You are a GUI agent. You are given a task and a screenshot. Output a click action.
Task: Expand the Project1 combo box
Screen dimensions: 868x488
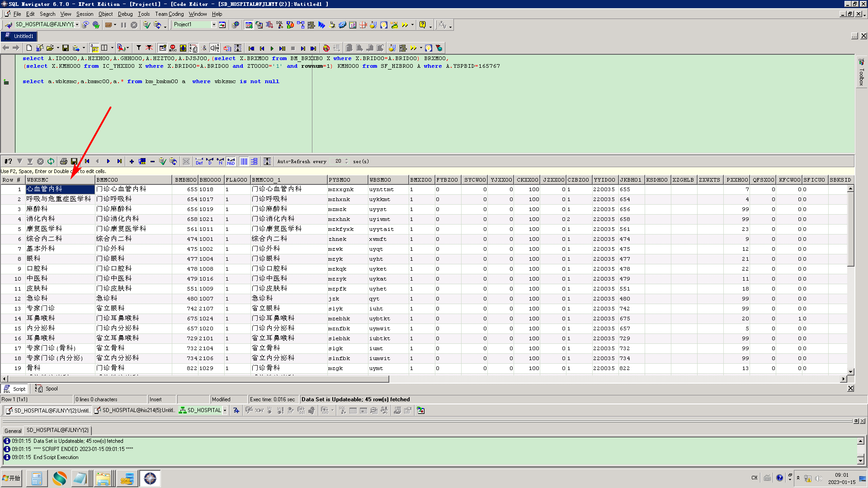click(x=214, y=24)
